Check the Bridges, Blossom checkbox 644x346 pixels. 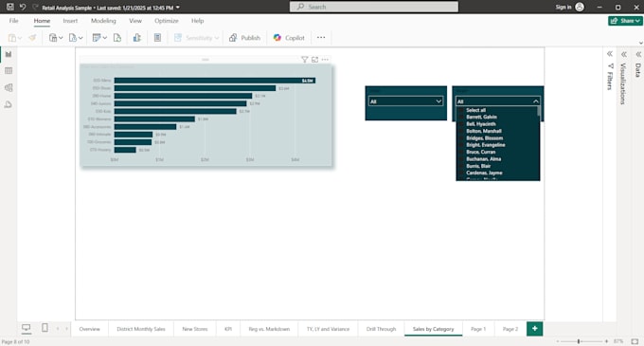click(461, 138)
